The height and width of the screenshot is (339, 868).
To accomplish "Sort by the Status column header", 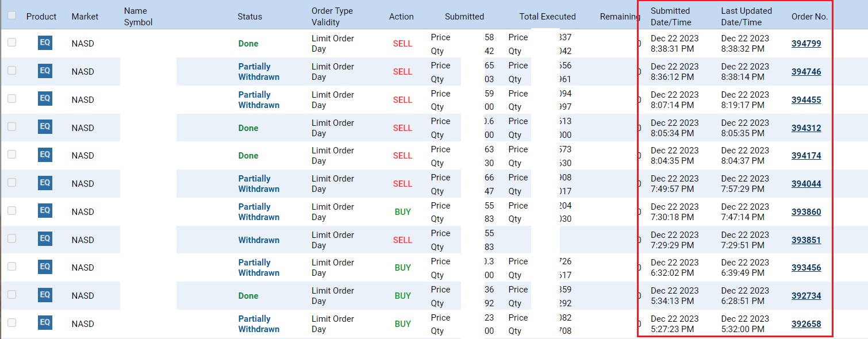I will 249,17.
